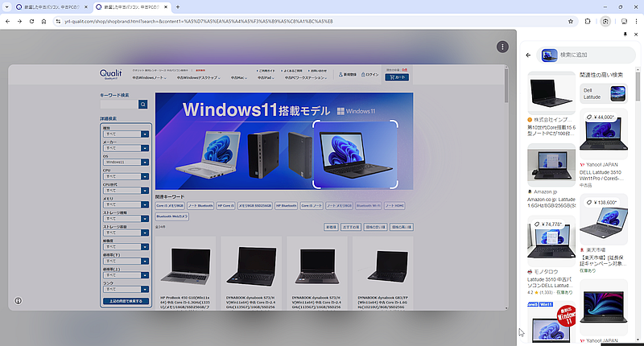Open the ストレージ種類 dropdown
This screenshot has width=644, height=346.
point(126,219)
